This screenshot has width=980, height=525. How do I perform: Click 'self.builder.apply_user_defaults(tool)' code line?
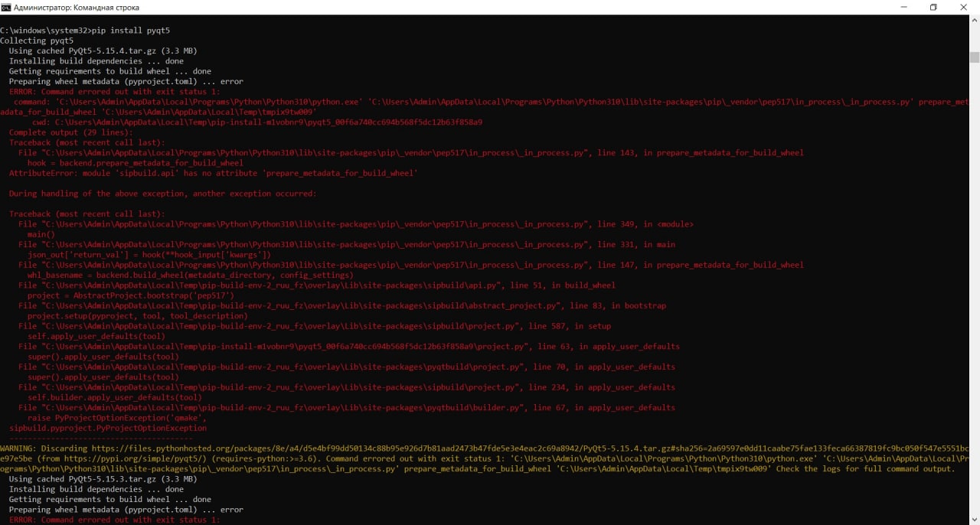click(x=115, y=397)
